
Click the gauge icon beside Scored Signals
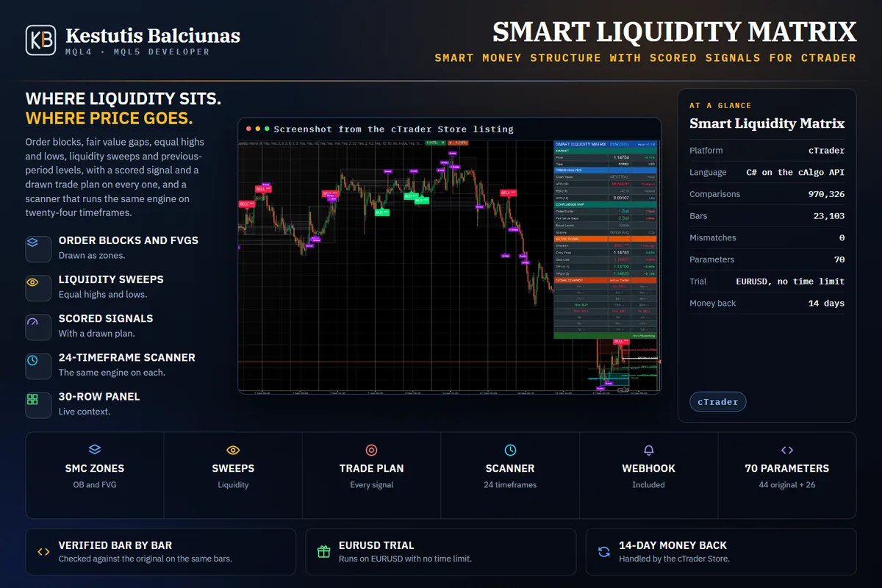pos(32,321)
